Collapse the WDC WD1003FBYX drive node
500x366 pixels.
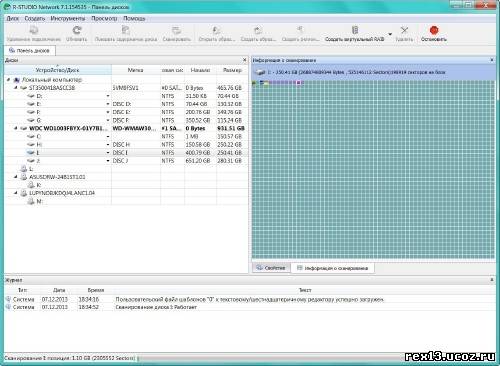click(x=16, y=128)
